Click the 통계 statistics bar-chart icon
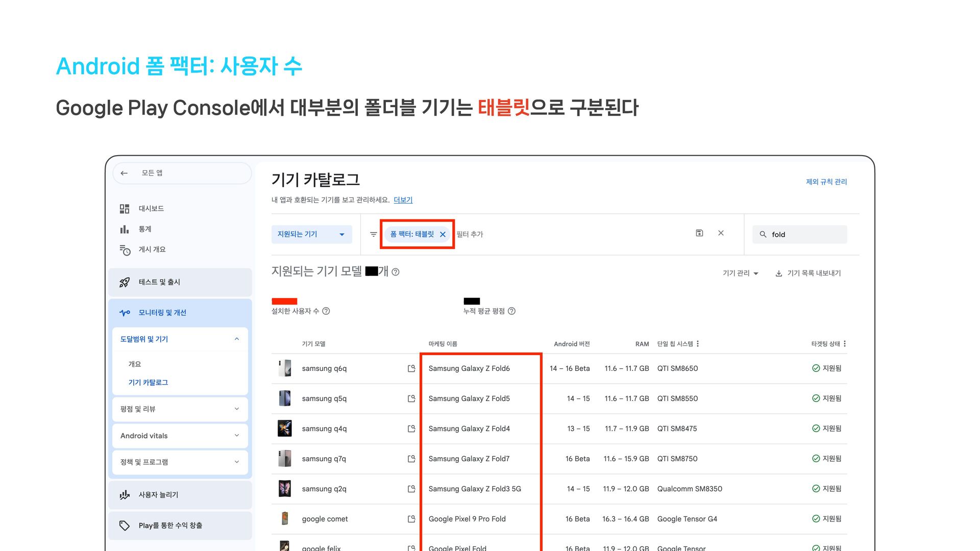The width and height of the screenshot is (980, 551). point(125,229)
